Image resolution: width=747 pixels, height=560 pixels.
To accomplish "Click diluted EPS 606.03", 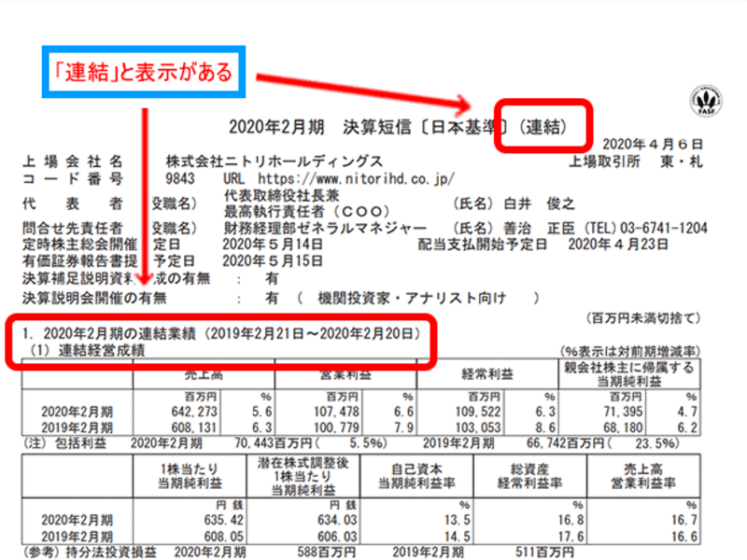I will 337,537.
